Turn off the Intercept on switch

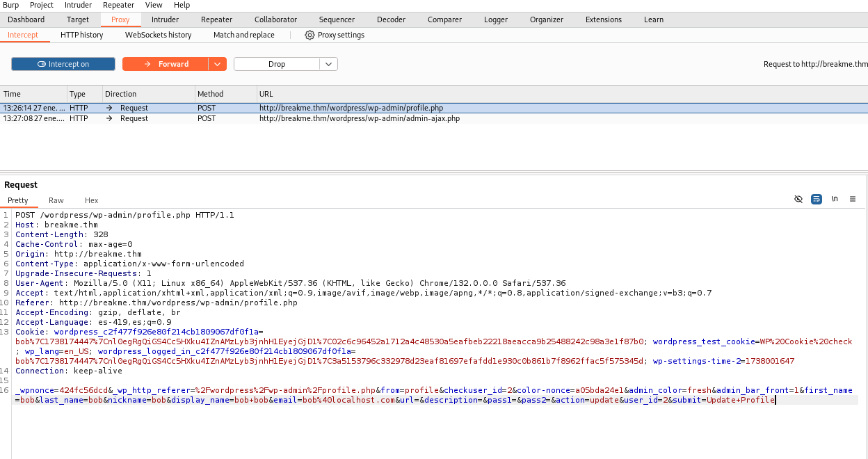[63, 64]
